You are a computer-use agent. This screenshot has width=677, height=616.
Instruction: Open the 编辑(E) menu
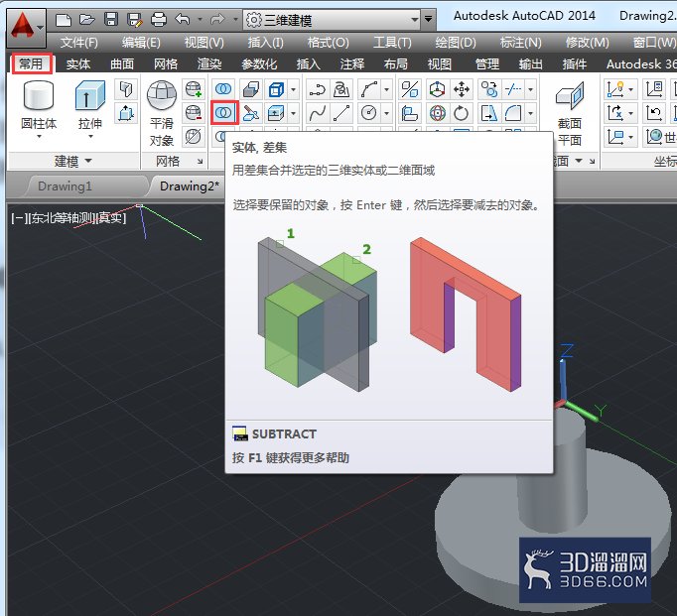pyautogui.click(x=141, y=43)
